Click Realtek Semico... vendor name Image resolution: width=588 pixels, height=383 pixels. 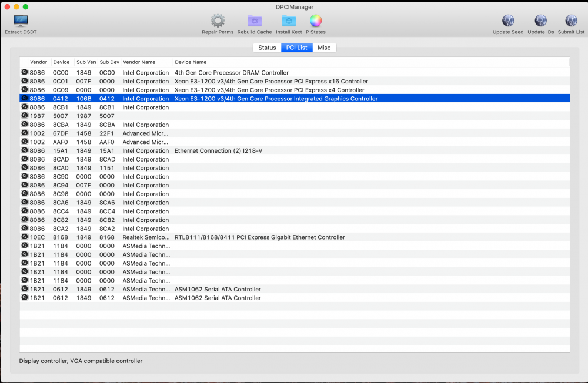pyautogui.click(x=146, y=237)
